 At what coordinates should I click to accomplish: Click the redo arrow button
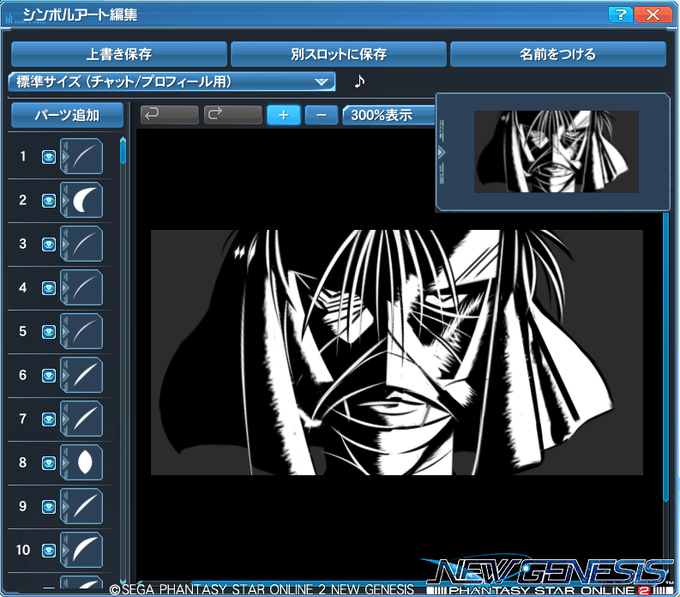[233, 115]
